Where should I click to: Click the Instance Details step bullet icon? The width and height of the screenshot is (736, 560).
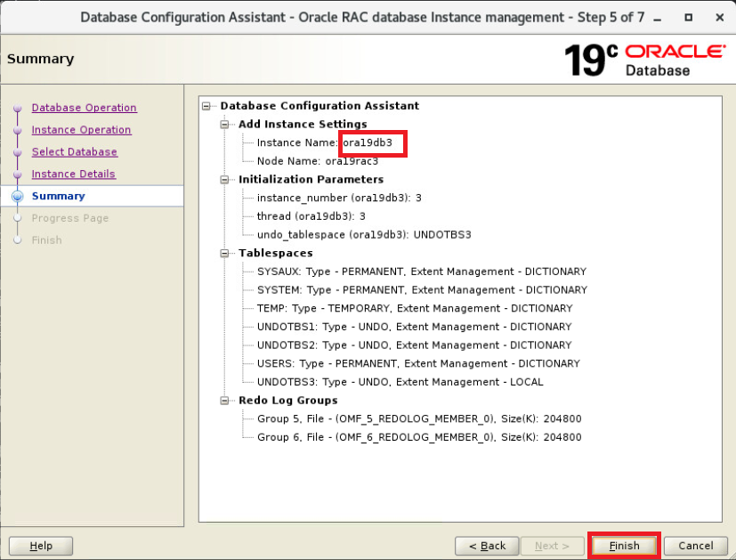coord(18,174)
